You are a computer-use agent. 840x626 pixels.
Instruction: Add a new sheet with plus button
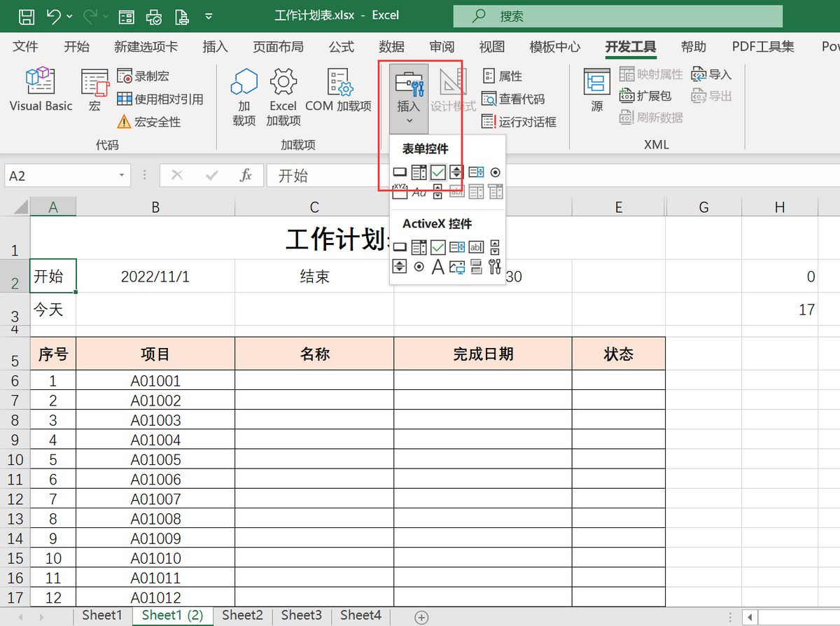(421, 616)
